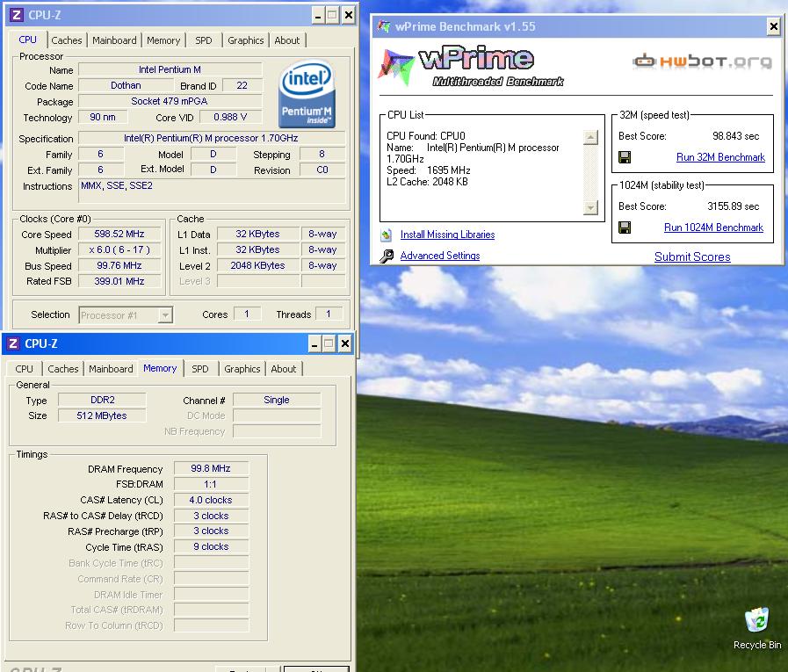Click the memory Size value 512 MBytes

click(102, 416)
